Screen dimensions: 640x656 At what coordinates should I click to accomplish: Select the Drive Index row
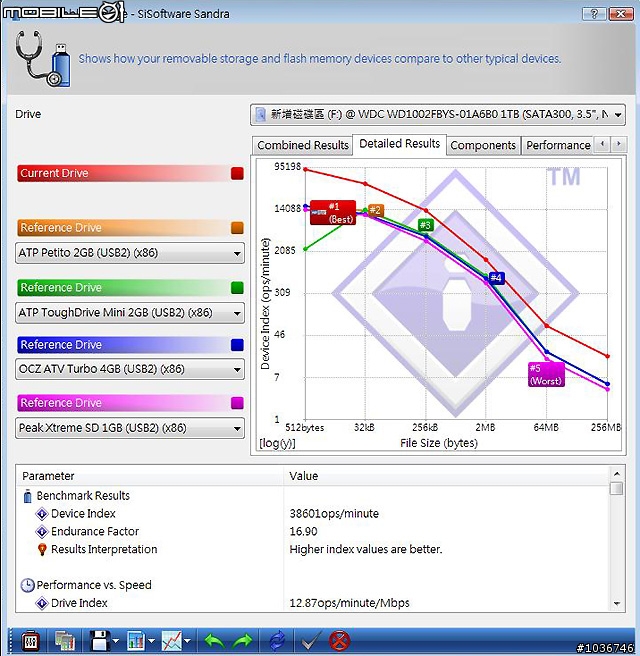(313, 603)
